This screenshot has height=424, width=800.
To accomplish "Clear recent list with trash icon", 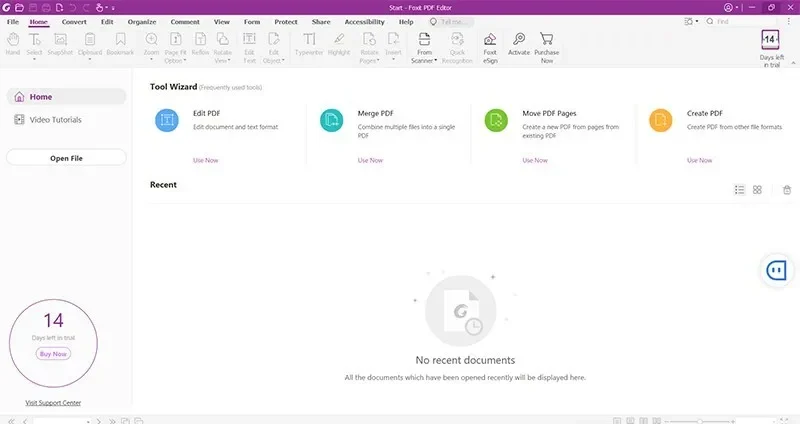I will pos(787,190).
